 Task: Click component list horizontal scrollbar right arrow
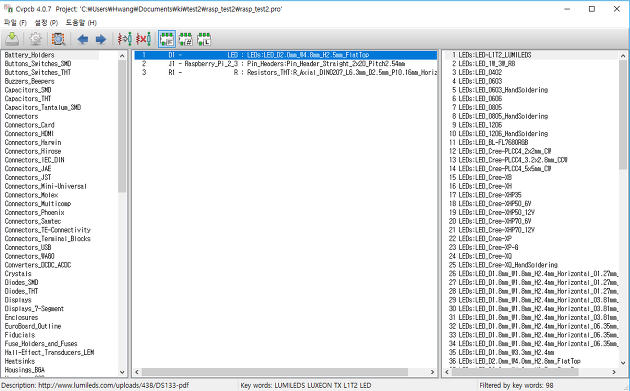433,372
